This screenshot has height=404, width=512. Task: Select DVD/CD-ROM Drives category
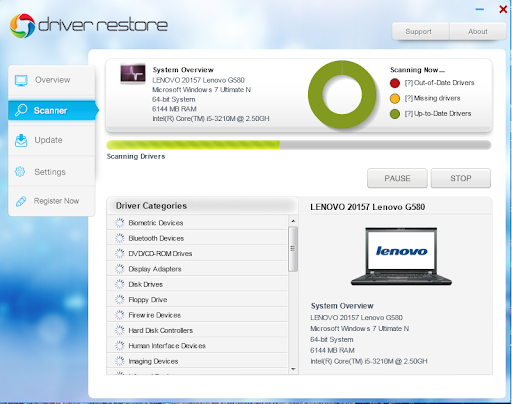point(197,253)
